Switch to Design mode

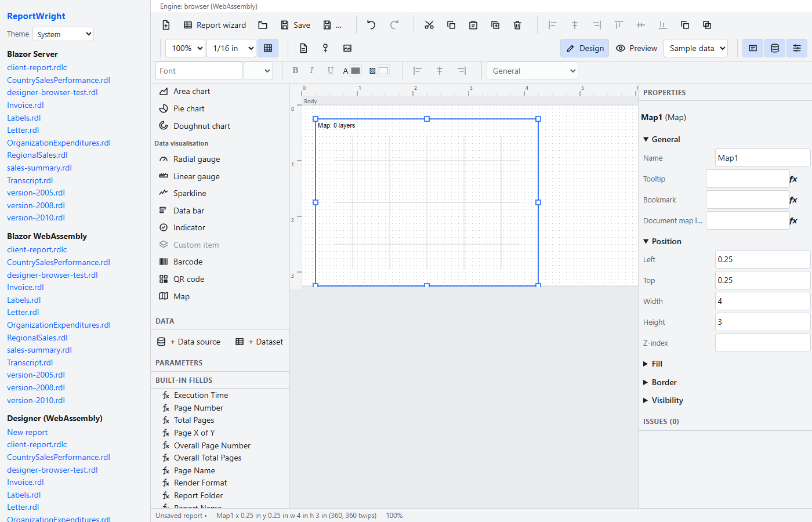coord(585,48)
